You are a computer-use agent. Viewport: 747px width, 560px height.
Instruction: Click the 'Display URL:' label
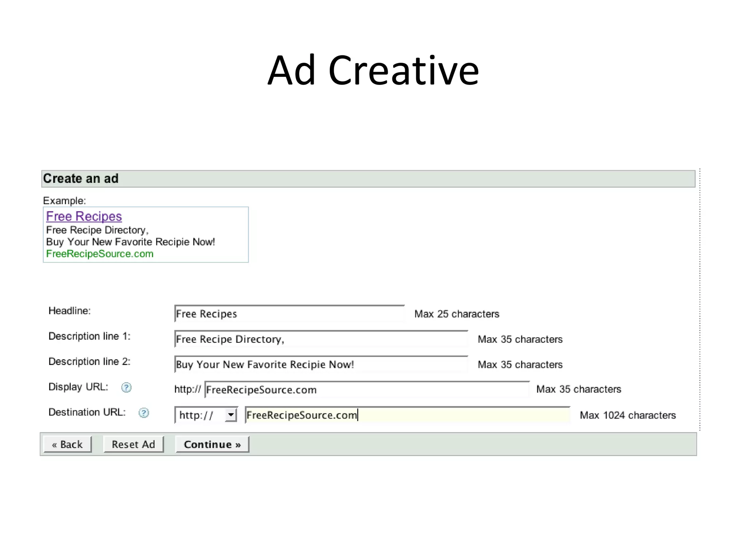tap(78, 387)
